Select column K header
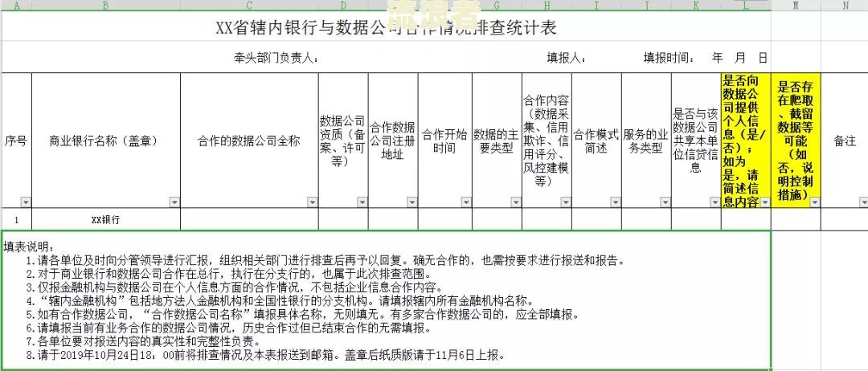Image resolution: width=868 pixels, height=371 pixels. click(696, 5)
